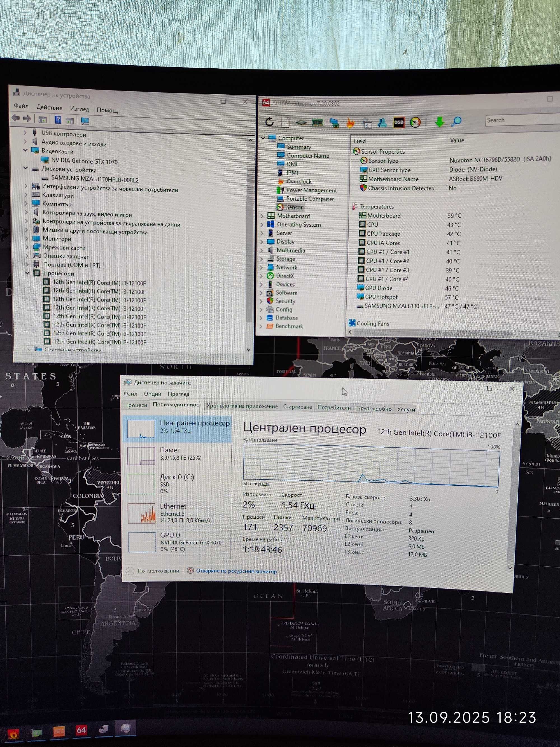Expand the USB контролери node
This screenshot has width=560, height=747.
coord(25,133)
